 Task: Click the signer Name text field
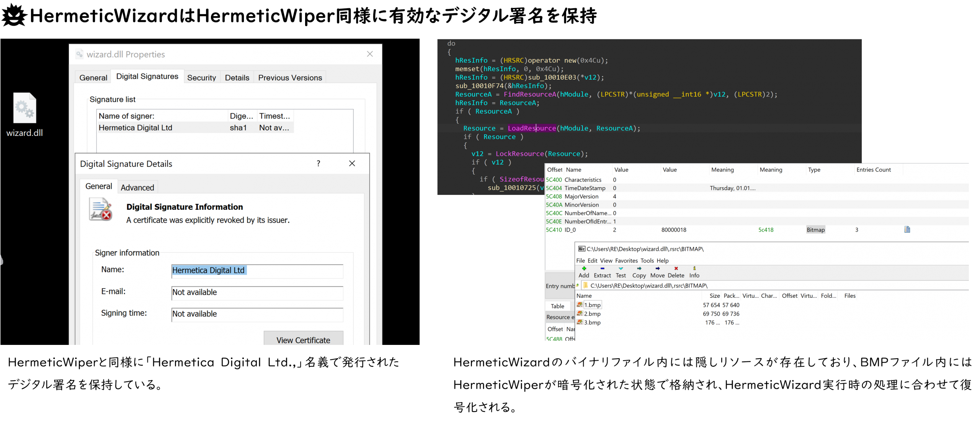(257, 271)
